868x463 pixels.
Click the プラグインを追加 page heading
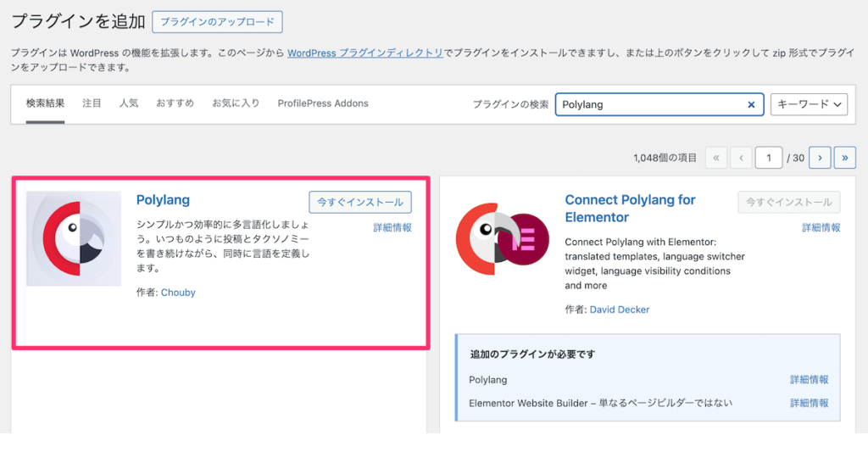(78, 21)
